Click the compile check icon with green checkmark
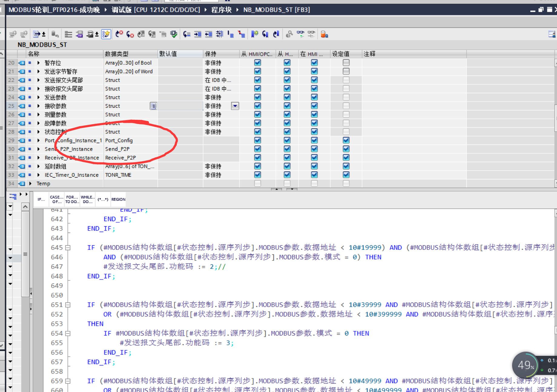Viewport: 557px width, 392px height. coord(174,34)
